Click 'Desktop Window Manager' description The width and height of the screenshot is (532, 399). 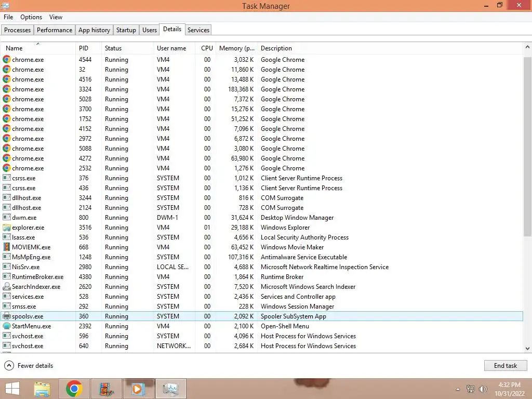297,218
